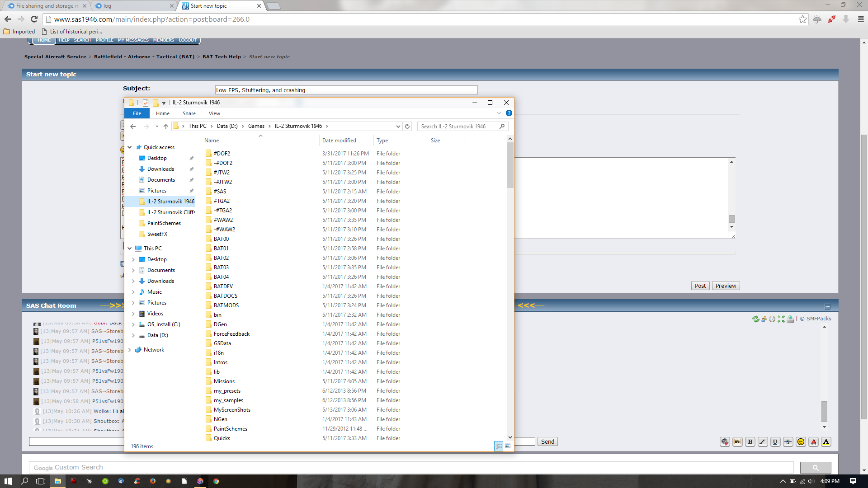This screenshot has height=488, width=868.
Task: Switch Explorer to large icons view
Action: (x=507, y=446)
